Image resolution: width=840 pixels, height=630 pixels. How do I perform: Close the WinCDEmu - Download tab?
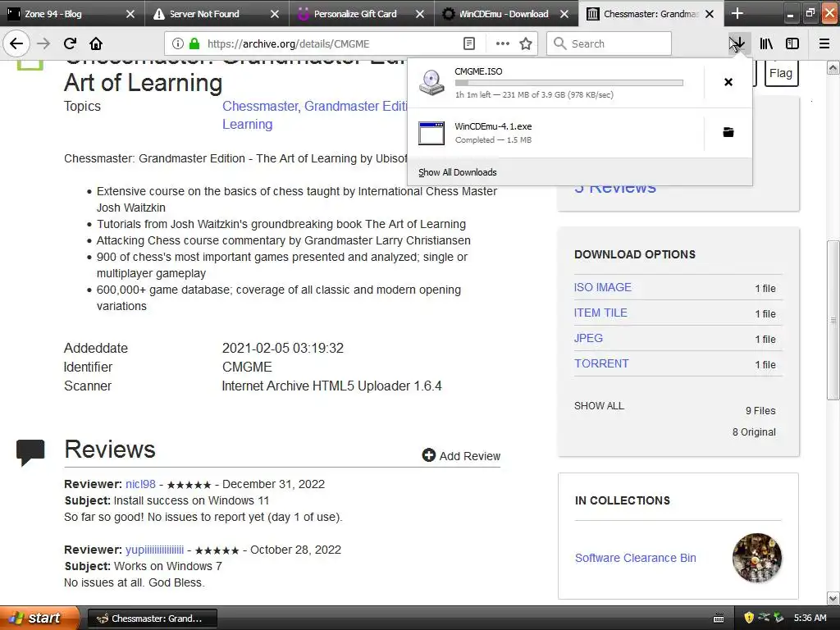click(x=564, y=14)
